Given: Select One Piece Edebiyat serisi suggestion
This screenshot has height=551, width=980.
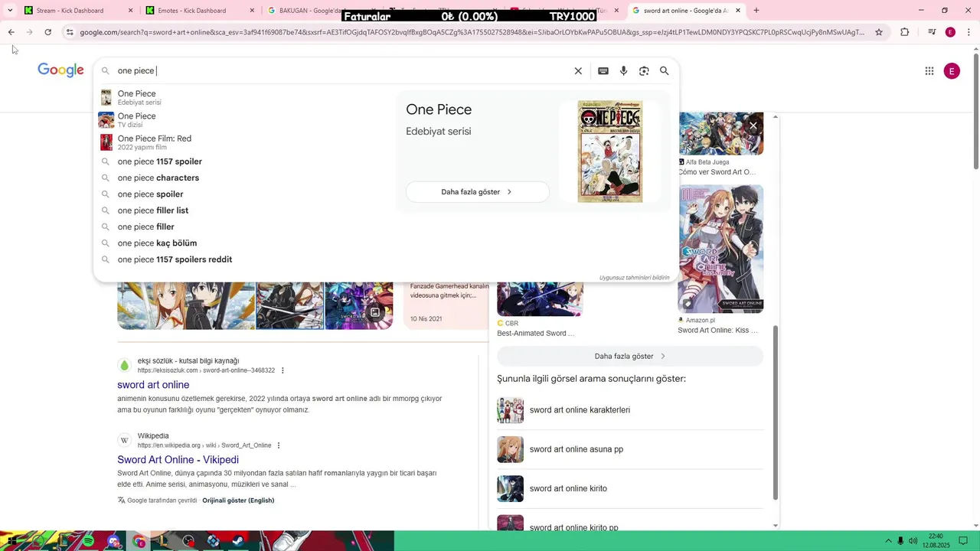Looking at the screenshot, I should point(244,97).
